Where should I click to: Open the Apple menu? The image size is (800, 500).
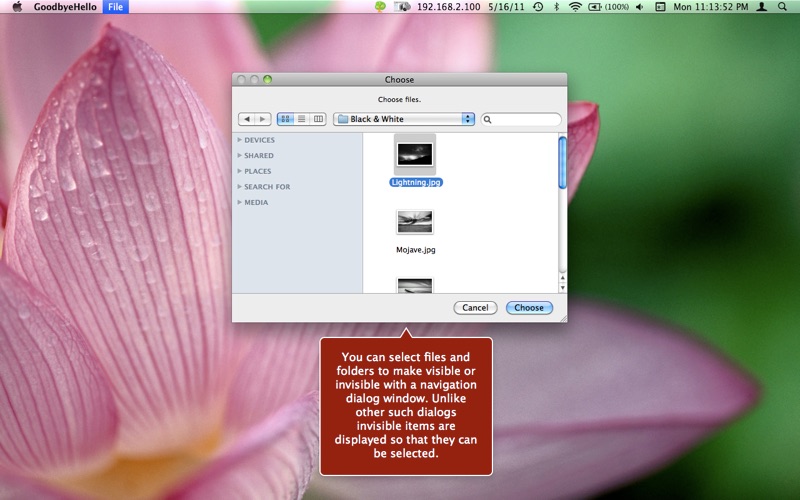(x=17, y=7)
